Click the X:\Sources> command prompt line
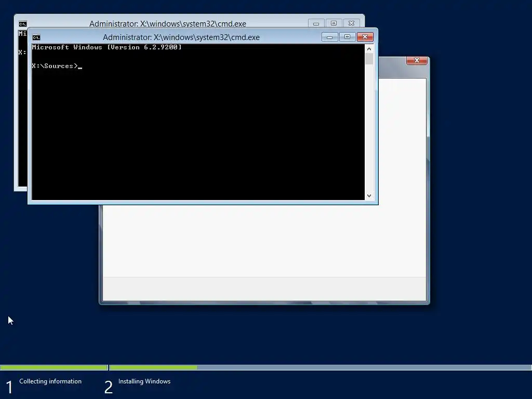Screen dimensions: 532x399 [x=57, y=66]
